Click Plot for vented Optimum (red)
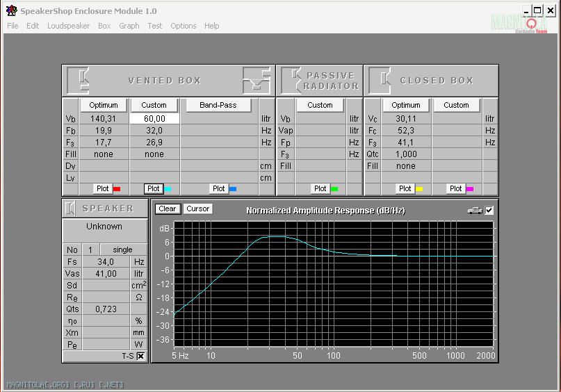561x392 pixels. coord(102,188)
